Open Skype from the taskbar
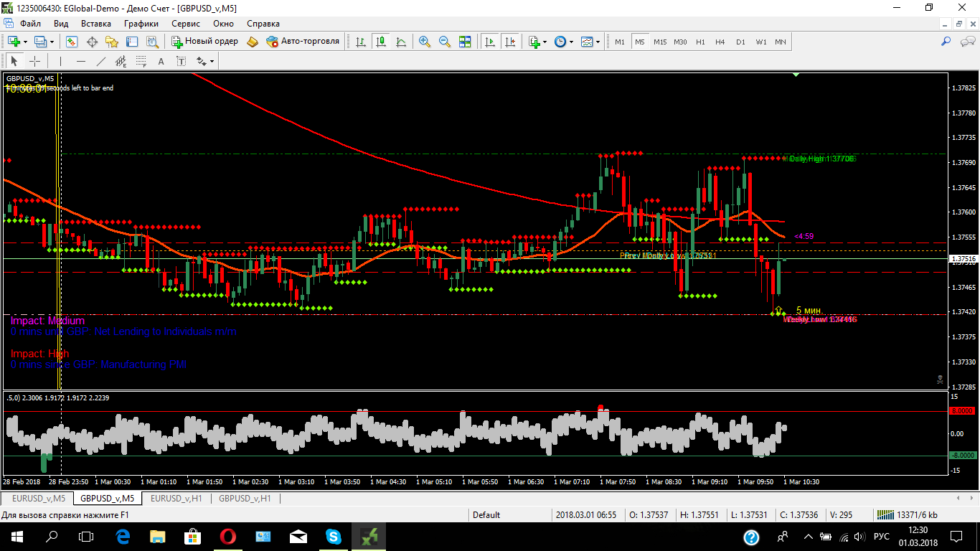Image resolution: width=980 pixels, height=551 pixels. tap(334, 536)
